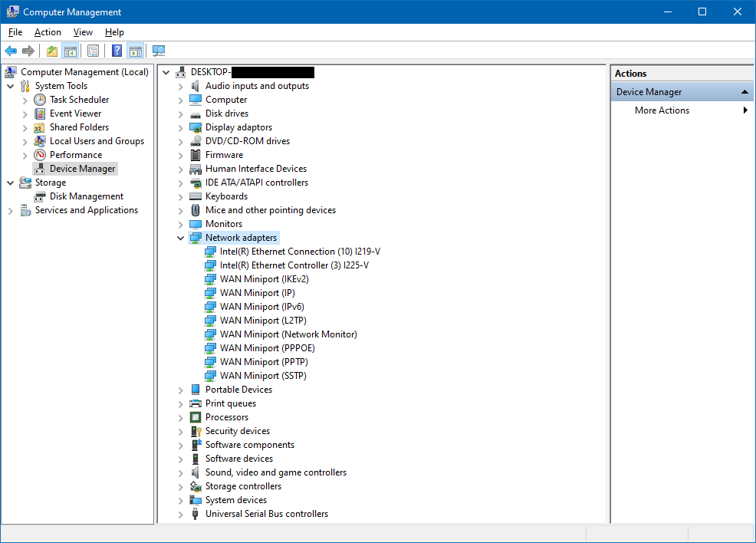756x543 pixels.
Task: Select the Computer category label
Action: click(226, 100)
